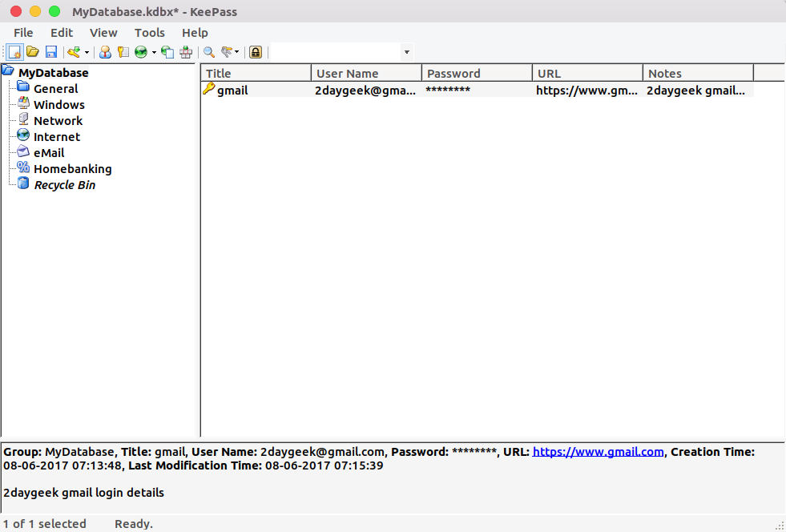The width and height of the screenshot is (786, 532).
Task: Click the window resize grip in status bar
Action: 780,525
